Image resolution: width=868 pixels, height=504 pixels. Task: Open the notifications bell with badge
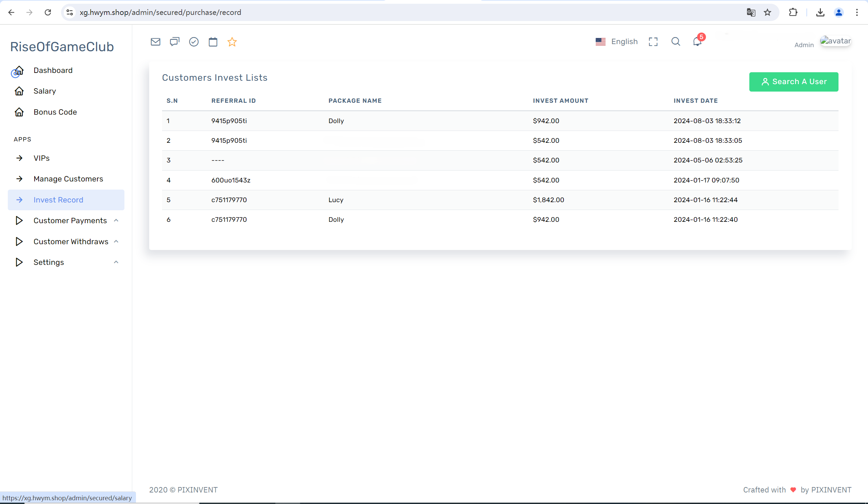tap(697, 42)
